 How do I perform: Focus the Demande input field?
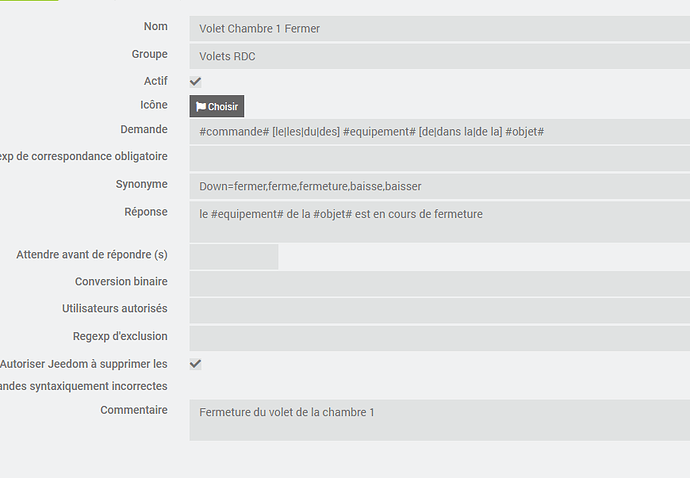point(438,132)
